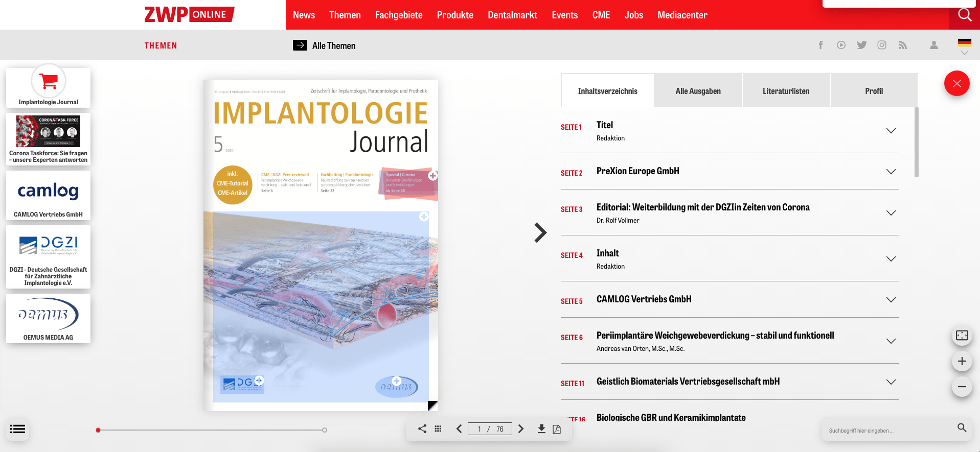The width and height of the screenshot is (980, 452).
Task: Open the Corona Taskforce sidebar card
Action: point(48,139)
